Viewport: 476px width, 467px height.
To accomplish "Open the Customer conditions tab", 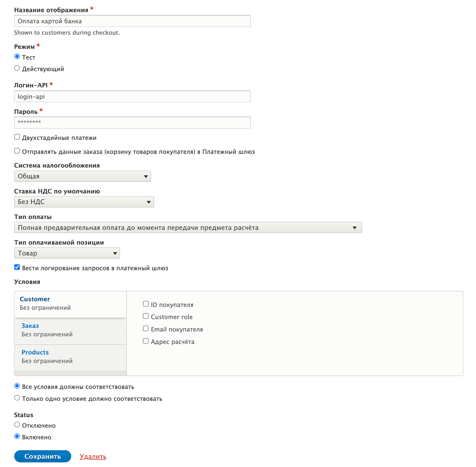I will tap(35, 299).
